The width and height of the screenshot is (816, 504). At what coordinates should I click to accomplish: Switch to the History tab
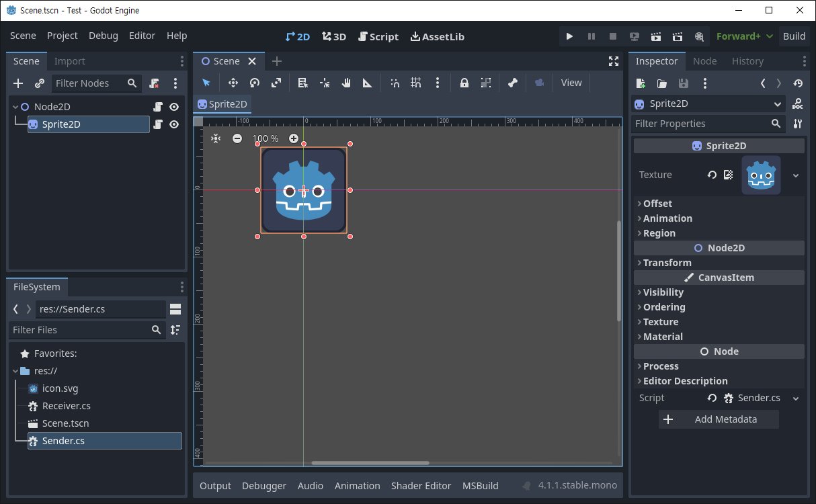(x=747, y=61)
